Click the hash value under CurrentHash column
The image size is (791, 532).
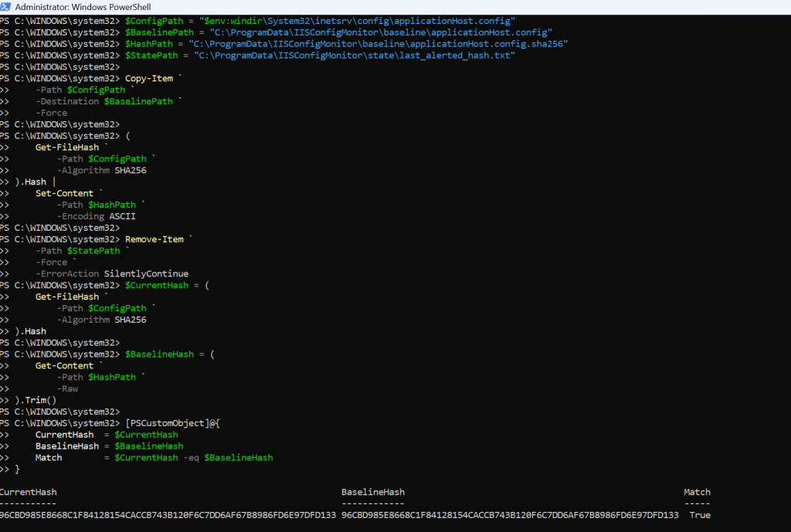point(168,515)
